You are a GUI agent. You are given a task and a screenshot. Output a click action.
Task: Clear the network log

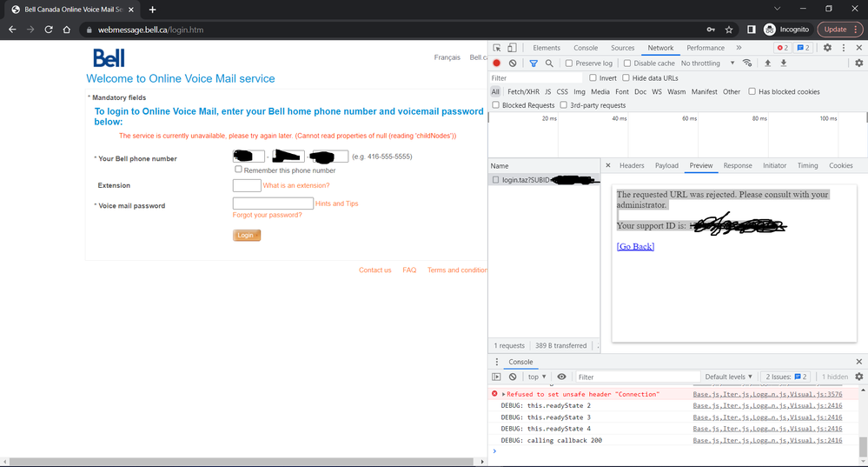point(513,63)
